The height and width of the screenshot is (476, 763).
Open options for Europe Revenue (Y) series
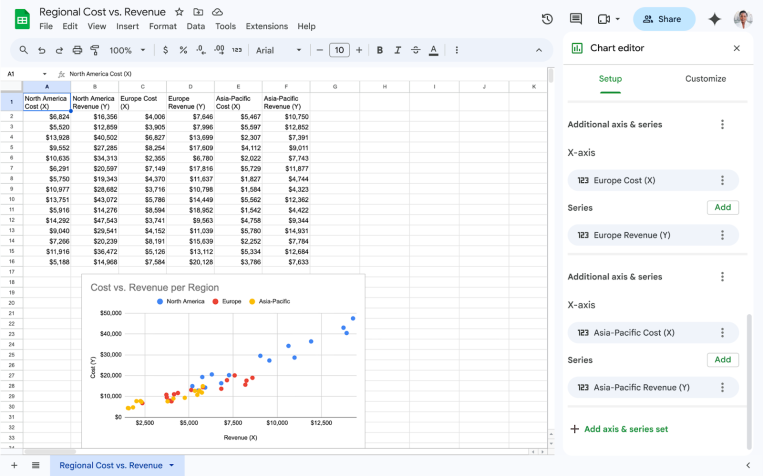pos(722,235)
